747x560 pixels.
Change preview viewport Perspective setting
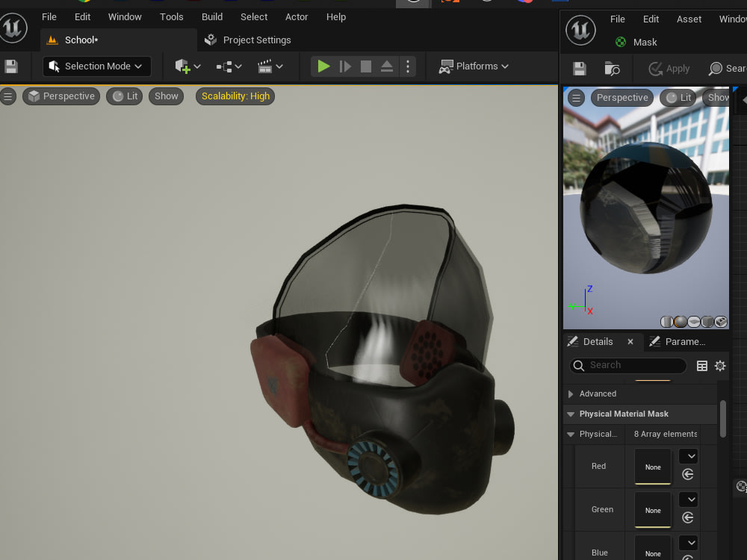(622, 98)
